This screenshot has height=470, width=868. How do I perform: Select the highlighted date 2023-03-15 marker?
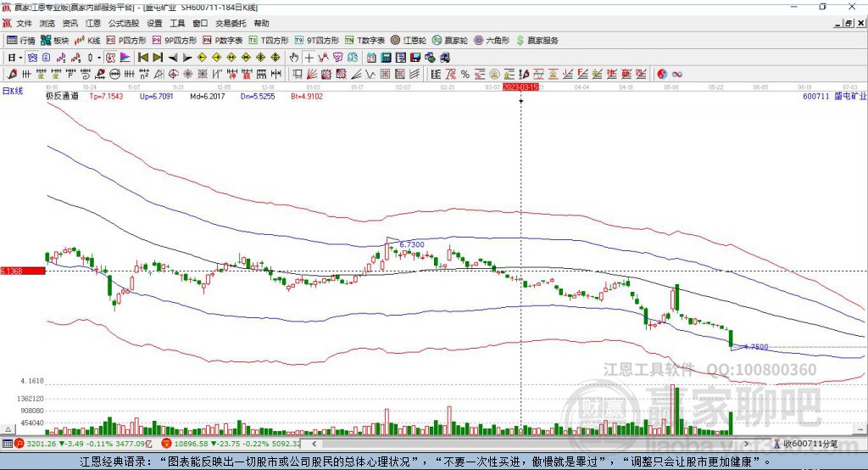pos(520,87)
